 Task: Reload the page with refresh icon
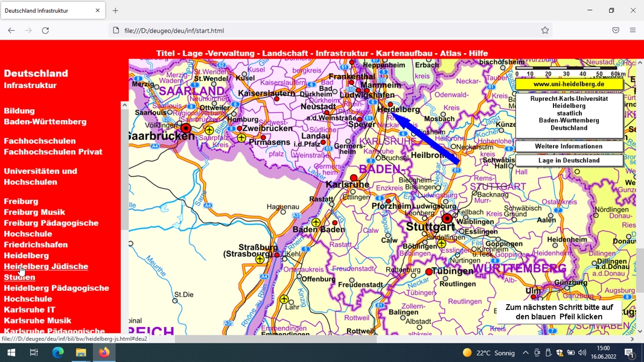45,30
